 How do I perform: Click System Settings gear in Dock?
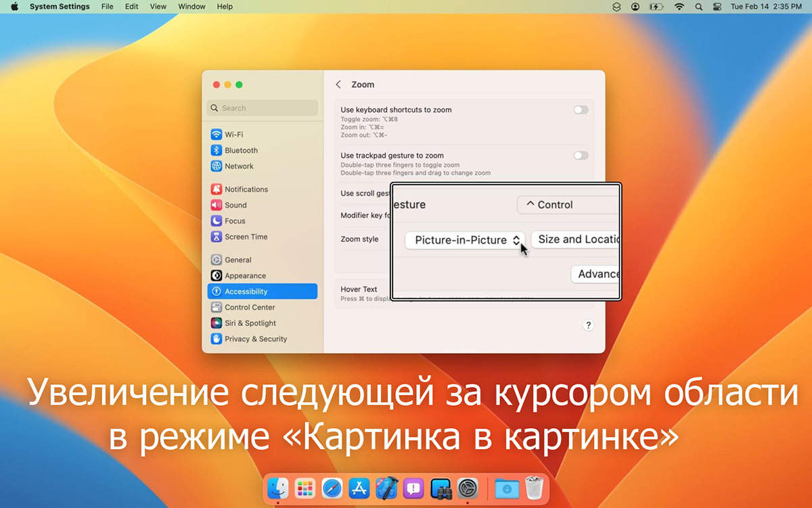click(x=468, y=487)
